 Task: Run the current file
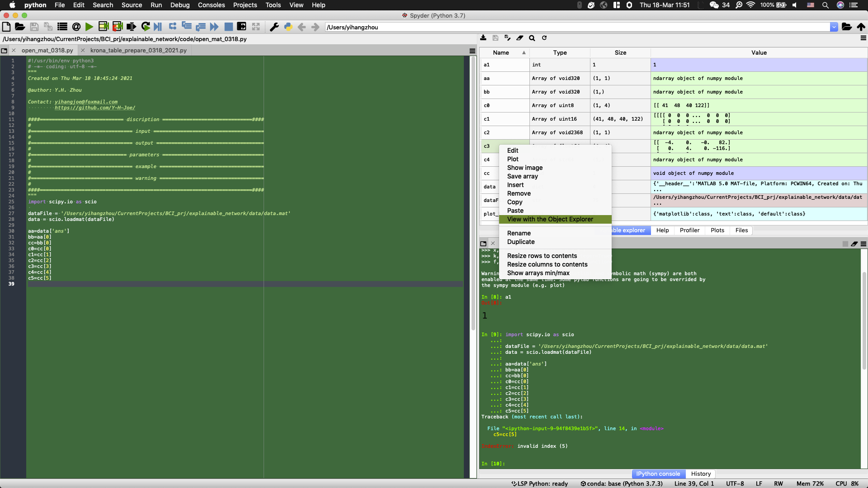point(89,27)
